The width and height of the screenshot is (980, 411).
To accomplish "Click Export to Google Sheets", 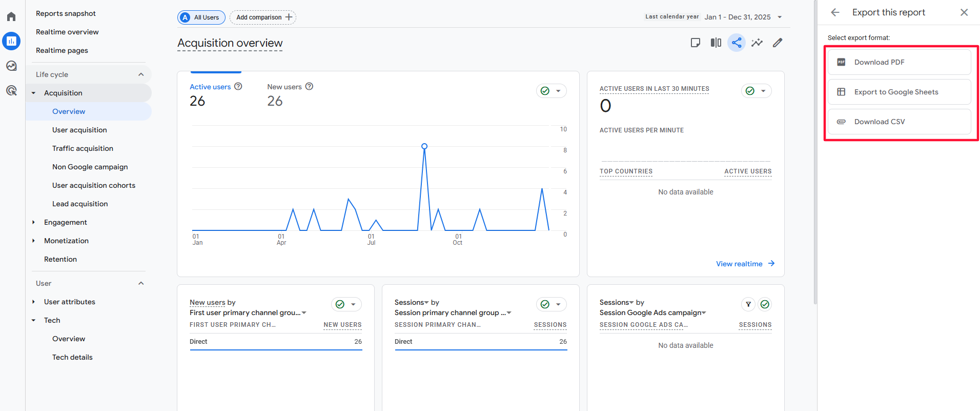I will click(899, 92).
